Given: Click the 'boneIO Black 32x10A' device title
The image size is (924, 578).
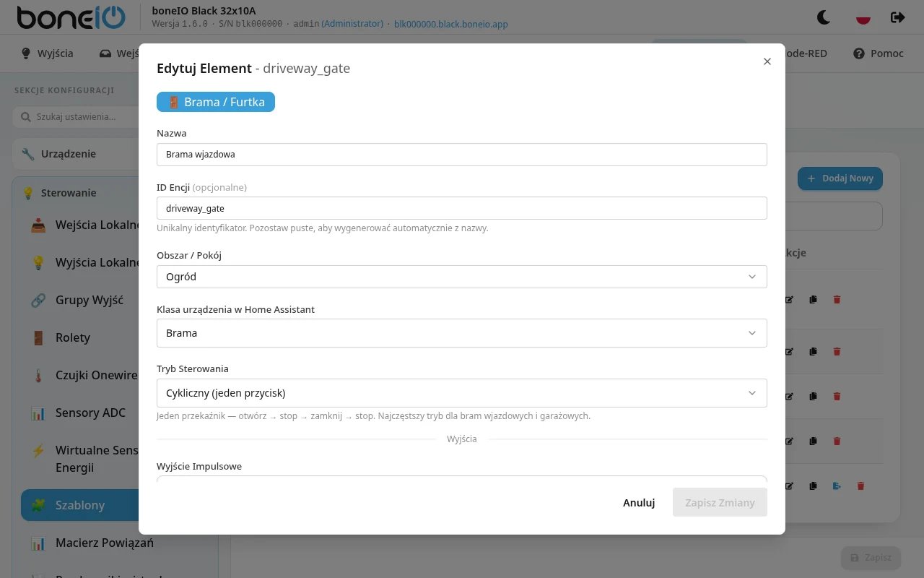Looking at the screenshot, I should click(x=204, y=11).
